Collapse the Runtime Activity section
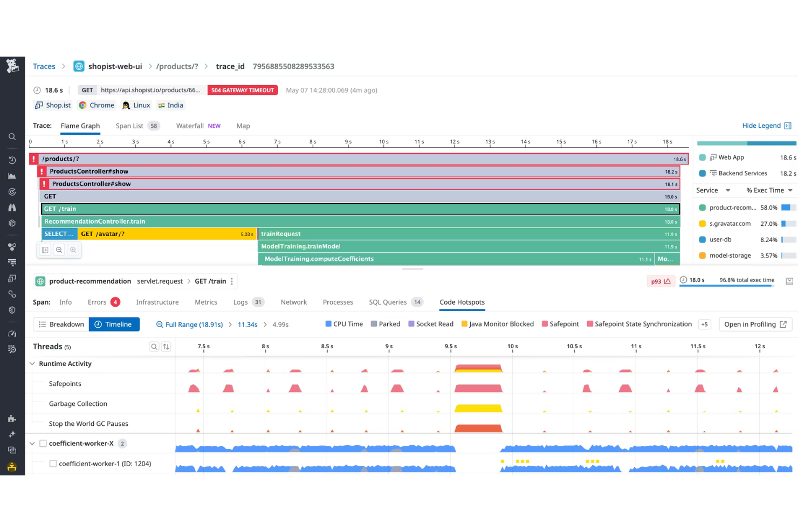The height and width of the screenshot is (532, 798). [x=32, y=363]
